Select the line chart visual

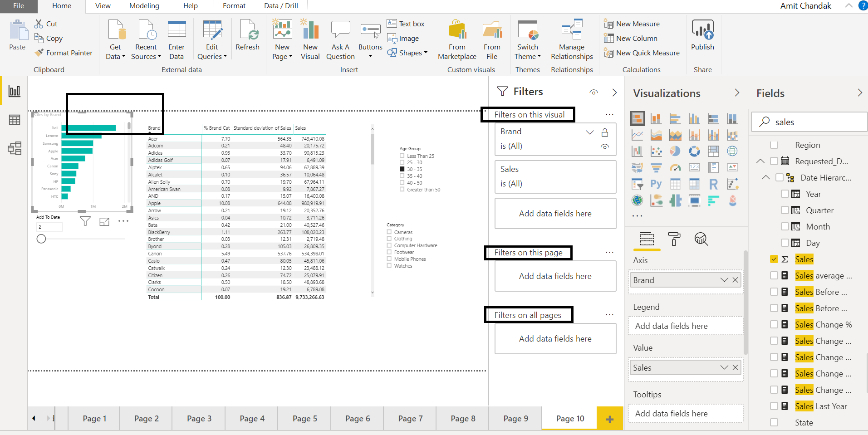click(637, 135)
